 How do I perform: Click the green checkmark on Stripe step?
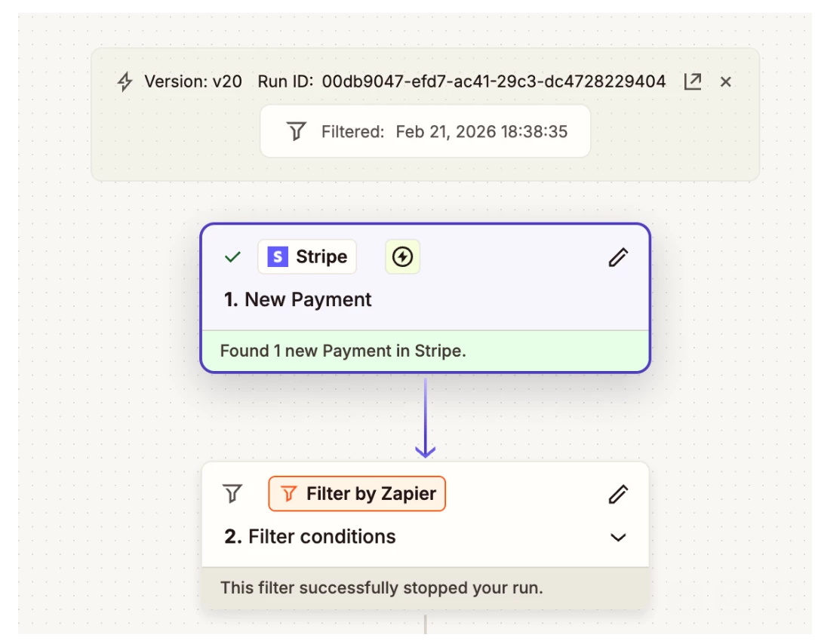[232, 256]
